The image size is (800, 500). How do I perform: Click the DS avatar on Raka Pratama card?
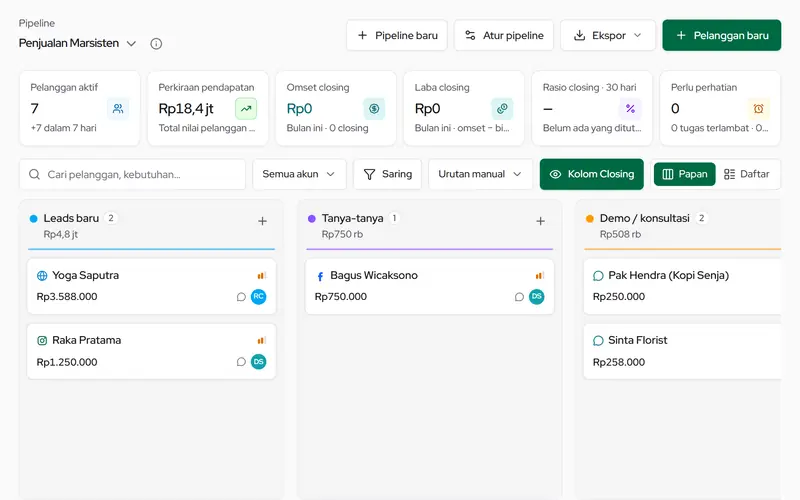[259, 361]
